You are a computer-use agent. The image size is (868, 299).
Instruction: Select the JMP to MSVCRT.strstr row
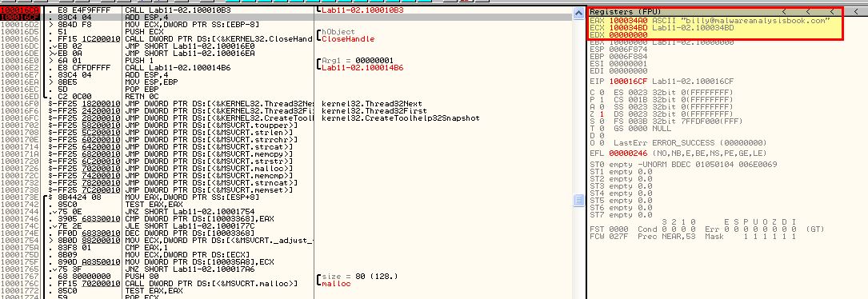(x=209, y=161)
